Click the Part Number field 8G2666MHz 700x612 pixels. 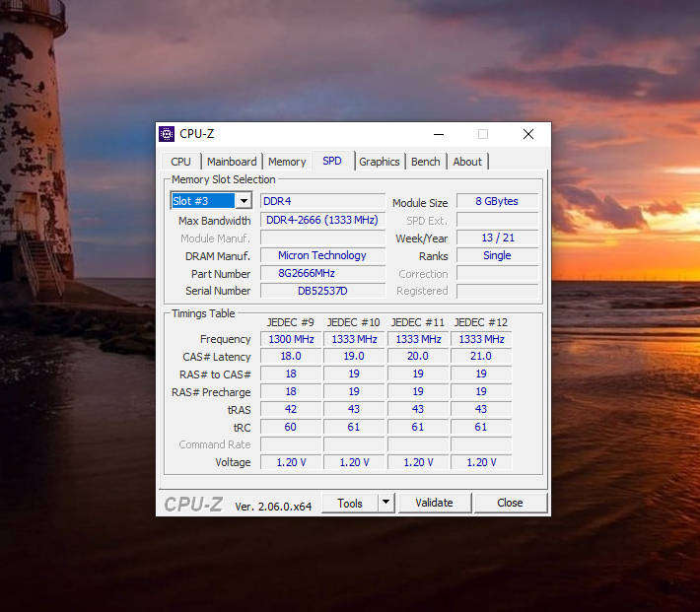coord(322,273)
